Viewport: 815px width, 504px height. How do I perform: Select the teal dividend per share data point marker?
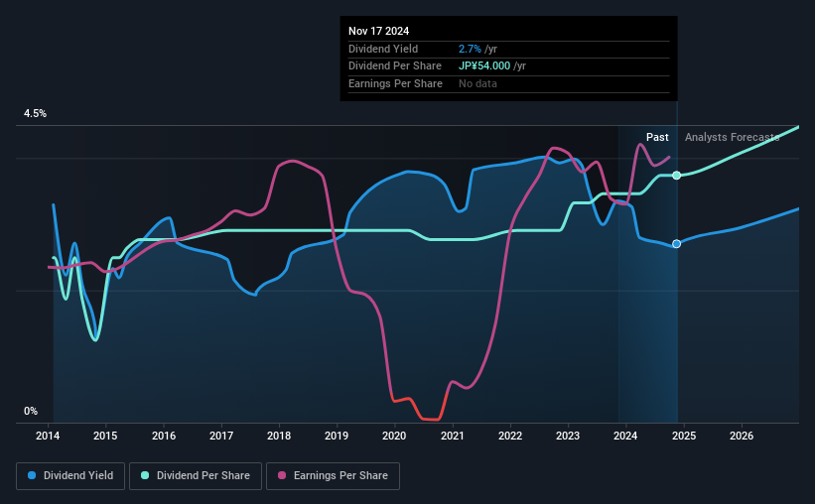[676, 176]
